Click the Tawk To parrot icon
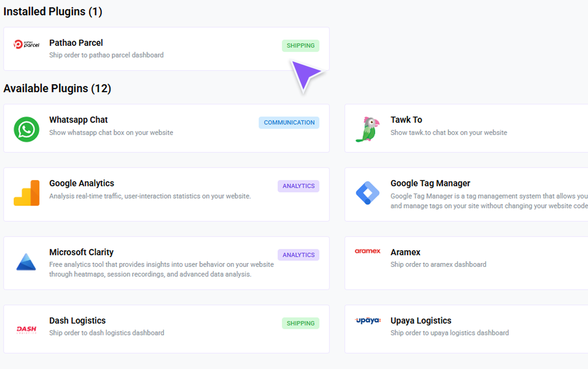588x369 pixels. coord(367,129)
